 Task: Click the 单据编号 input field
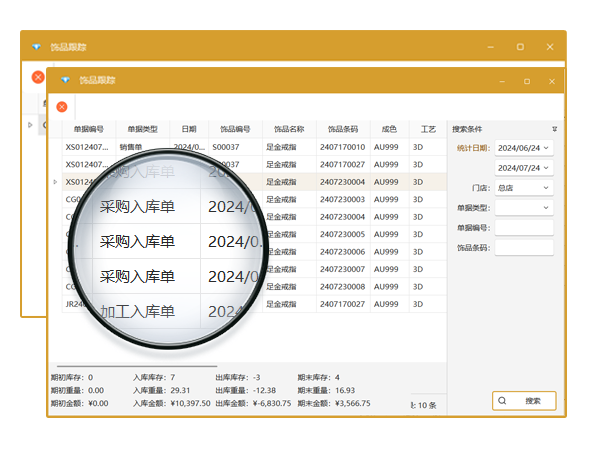523,228
